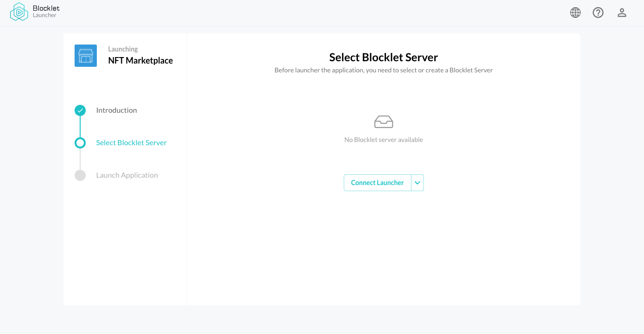Click the completed Introduction checkmark circle
Screen dimensions: 644x334
(80, 110)
